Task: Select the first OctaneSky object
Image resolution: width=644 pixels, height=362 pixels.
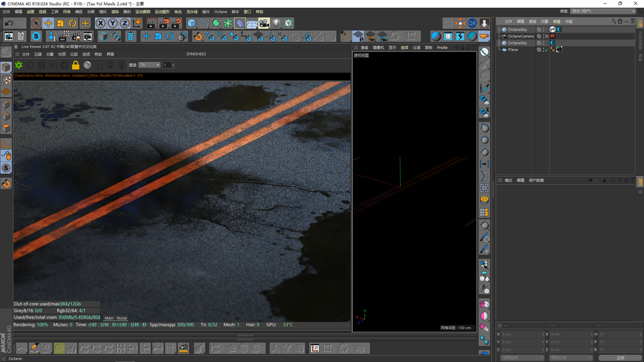Action: 517,30
